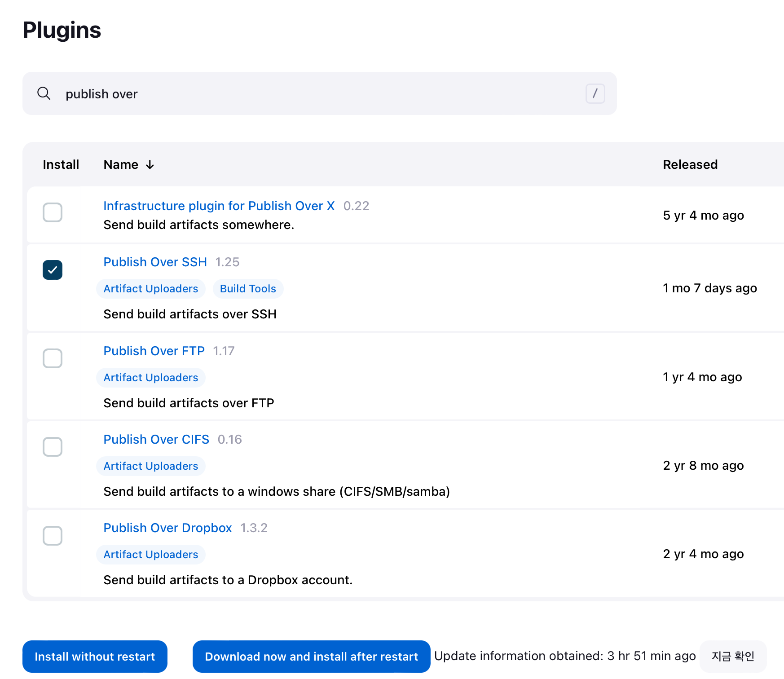Click the 'Update information obtained' status text

coord(565,656)
